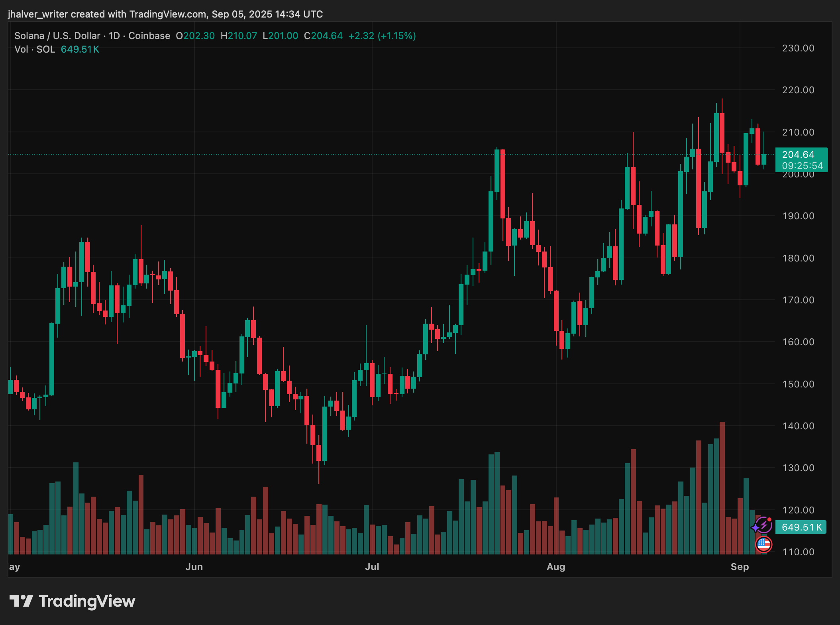Select the Solana / U.S. Dollar symbol title
This screenshot has width=840, height=625.
[57, 36]
